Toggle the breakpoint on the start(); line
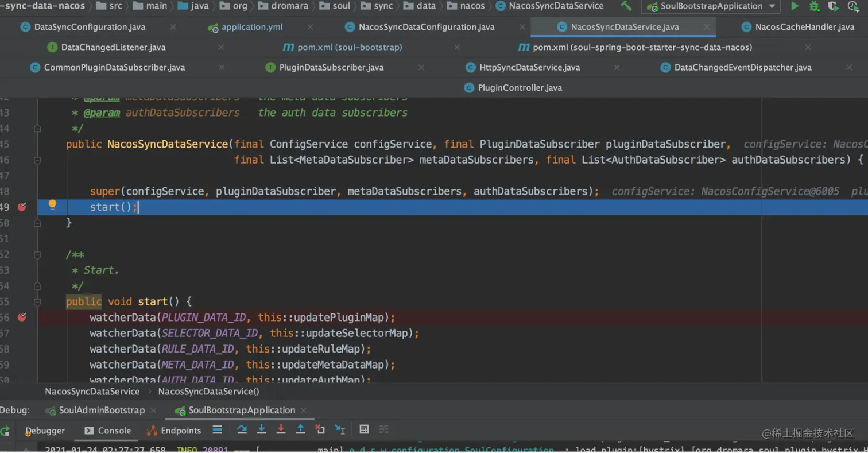The image size is (868, 453). tap(22, 207)
